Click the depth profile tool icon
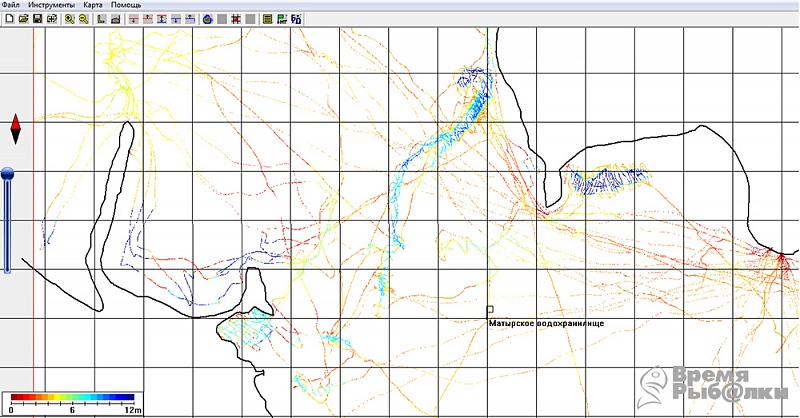The width and height of the screenshot is (800, 418). [x=116, y=19]
